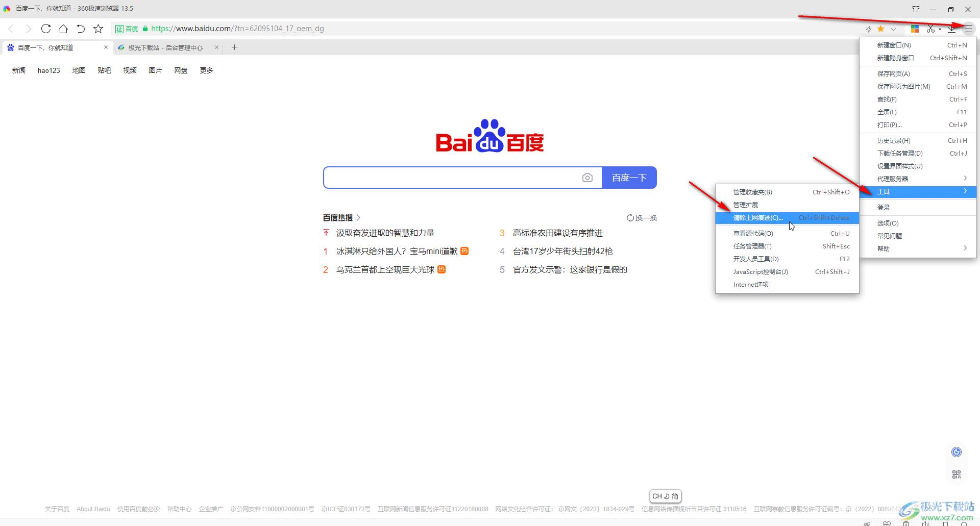This screenshot has width=980, height=526.
Task: Open 新闻 link on Baidu nav
Action: [x=19, y=70]
